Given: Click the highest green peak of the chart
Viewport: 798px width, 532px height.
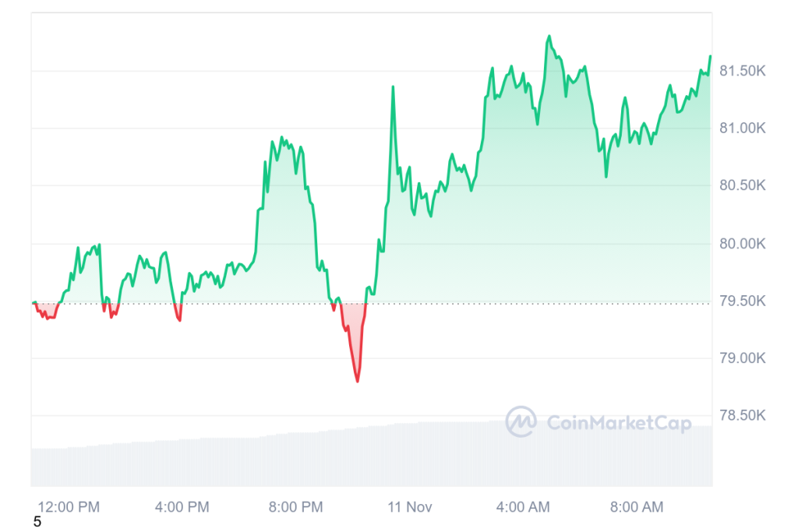Looking at the screenshot, I should [549, 37].
